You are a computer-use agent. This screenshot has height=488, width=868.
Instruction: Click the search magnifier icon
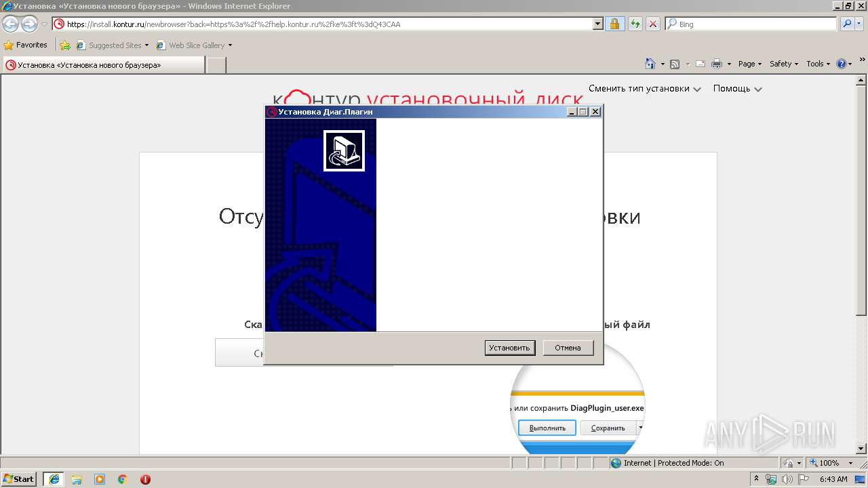pyautogui.click(x=847, y=24)
